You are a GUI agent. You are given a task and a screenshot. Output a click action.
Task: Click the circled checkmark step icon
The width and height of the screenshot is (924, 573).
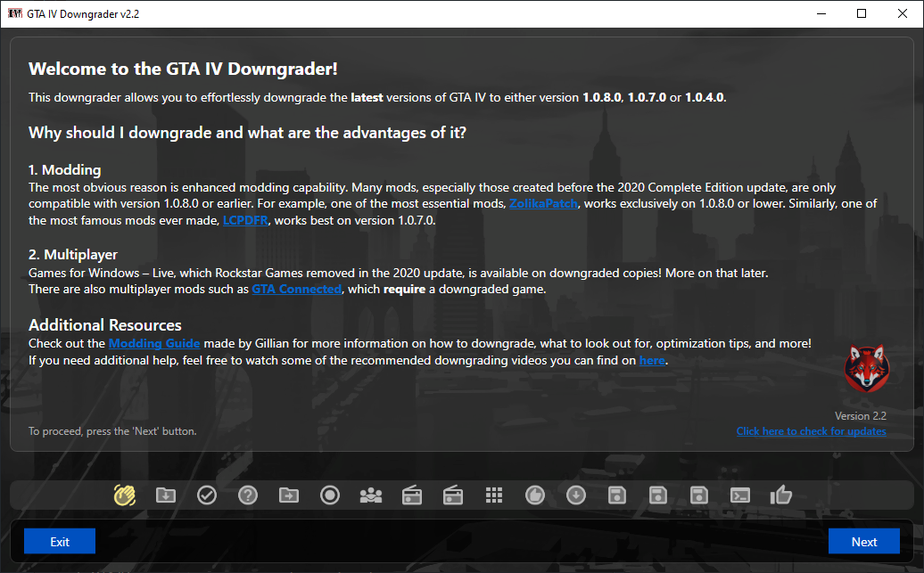[207, 495]
